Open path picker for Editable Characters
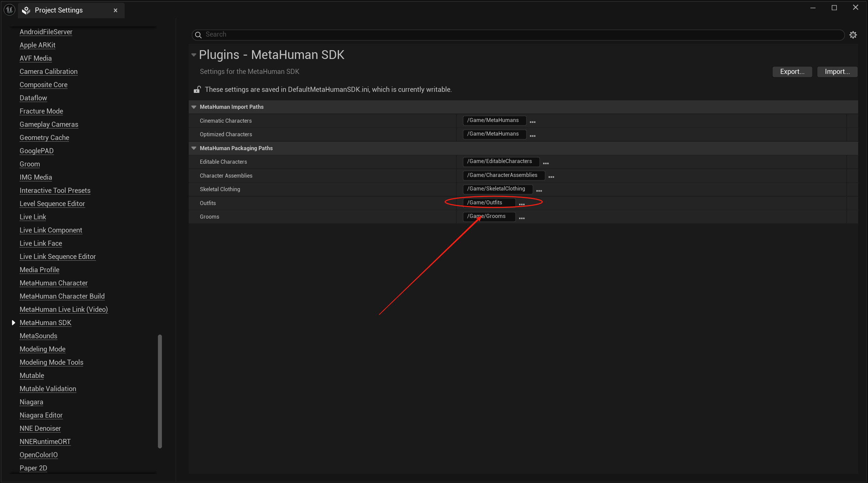The height and width of the screenshot is (483, 868). pos(545,162)
